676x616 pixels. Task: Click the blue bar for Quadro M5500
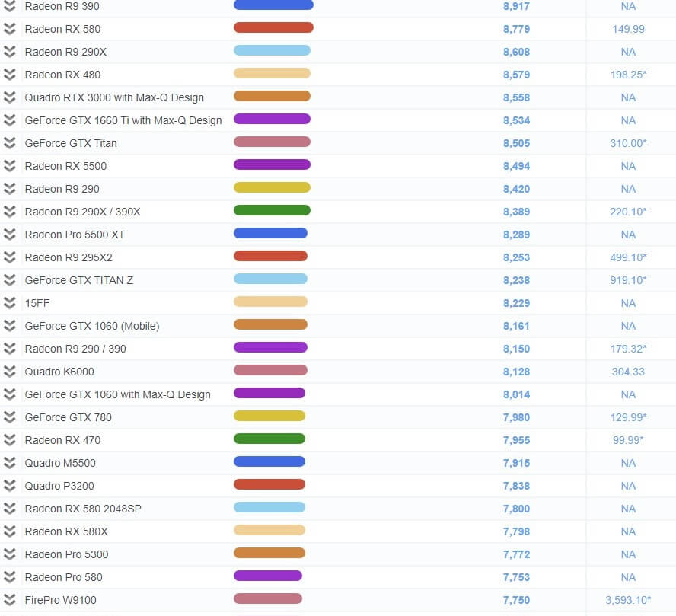(x=269, y=461)
